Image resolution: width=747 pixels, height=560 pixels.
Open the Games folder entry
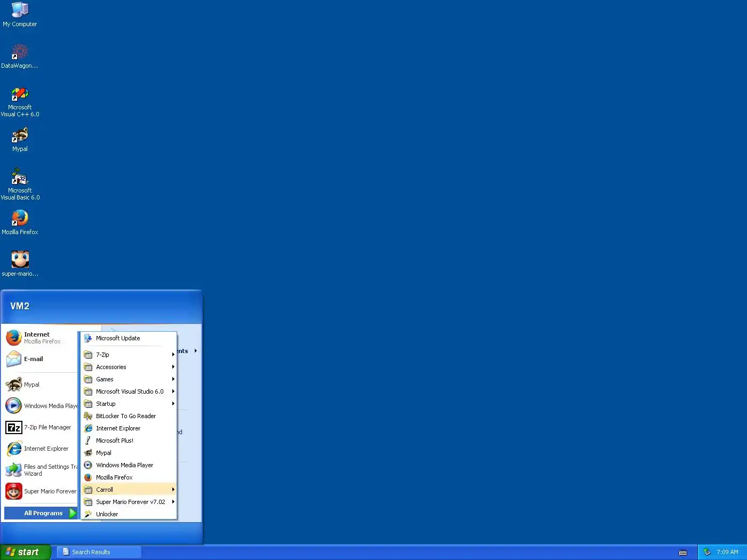129,379
